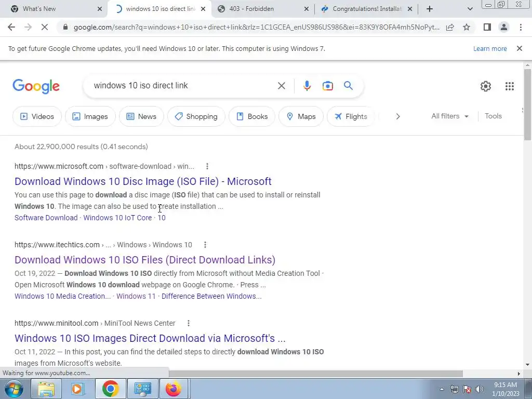Open search Tools options
Viewport: 532px width, 399px height.
(493, 116)
